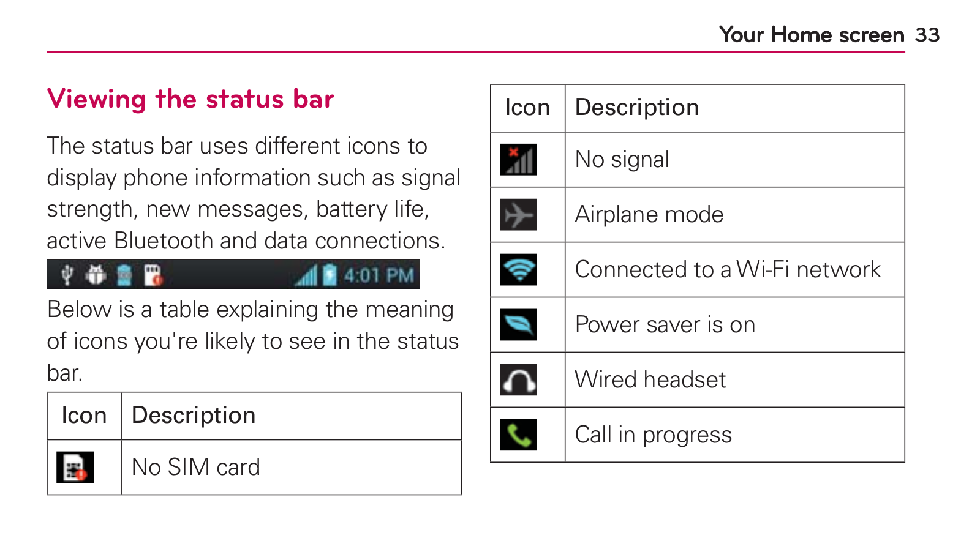Click the USB icon in status bar image
Image resolution: width=980 pixels, height=560 pixels.
pyautogui.click(x=67, y=275)
